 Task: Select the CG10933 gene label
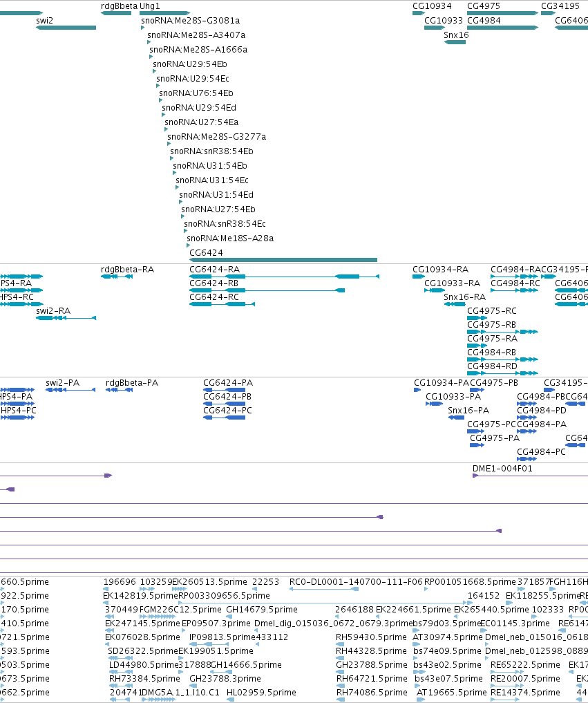(444, 21)
